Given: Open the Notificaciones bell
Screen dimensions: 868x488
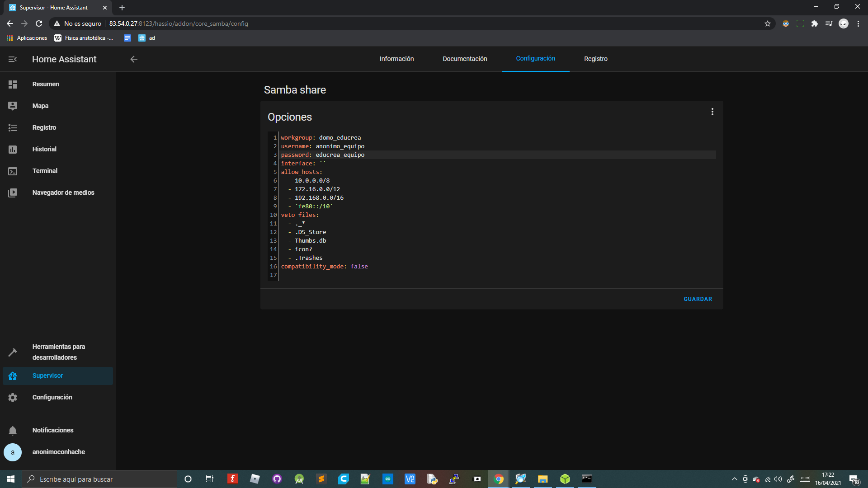Looking at the screenshot, I should (13, 431).
